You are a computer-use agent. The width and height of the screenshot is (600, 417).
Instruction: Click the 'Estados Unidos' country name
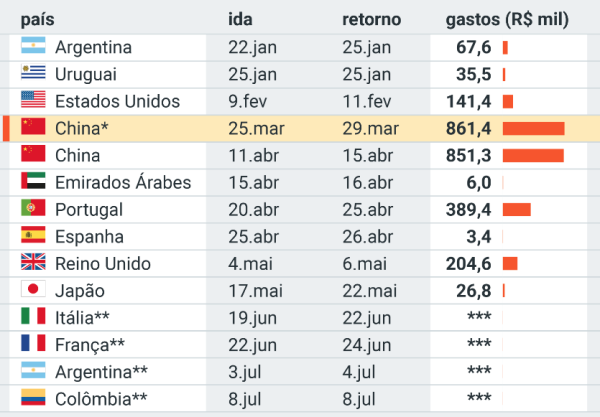coord(118,101)
